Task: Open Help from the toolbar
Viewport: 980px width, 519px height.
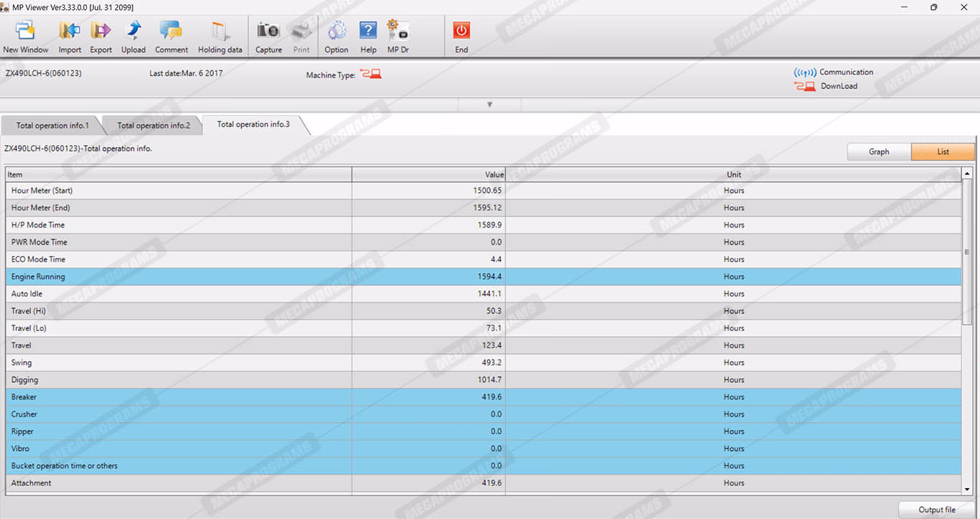Action: tap(368, 37)
